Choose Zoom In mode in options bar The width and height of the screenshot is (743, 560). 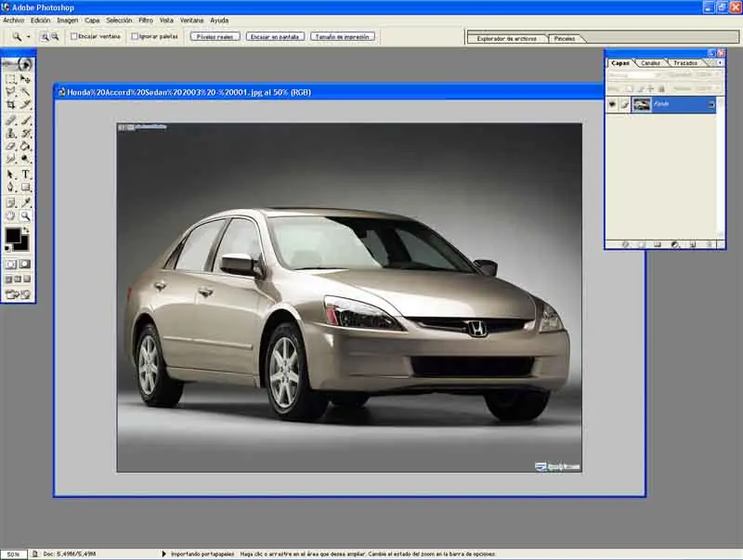[x=45, y=36]
